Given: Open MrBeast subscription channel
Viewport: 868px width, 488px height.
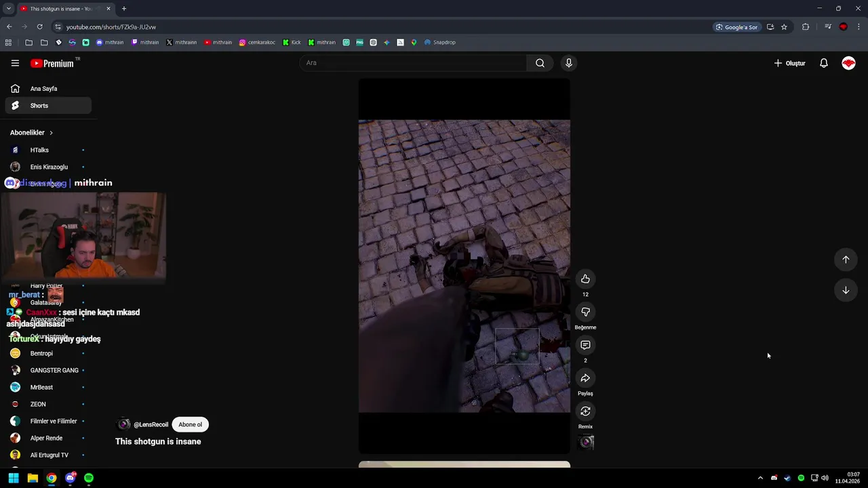Looking at the screenshot, I should point(48,387).
